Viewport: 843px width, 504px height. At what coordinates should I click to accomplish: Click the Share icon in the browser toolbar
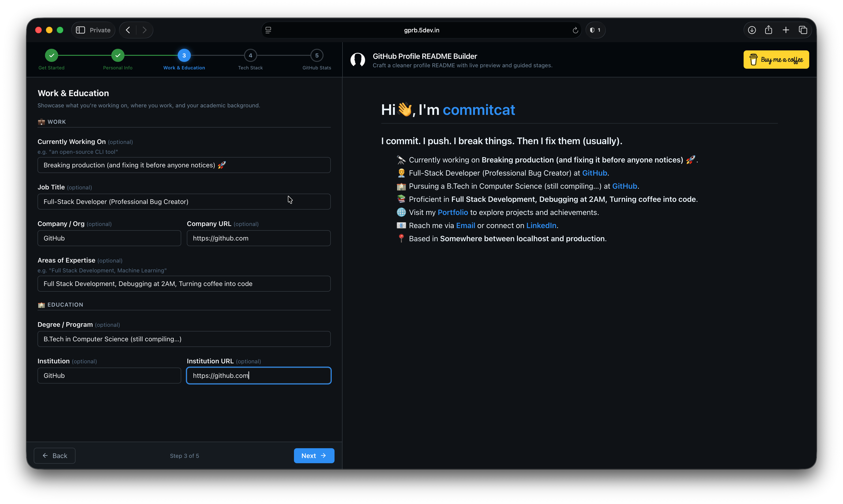click(x=769, y=30)
